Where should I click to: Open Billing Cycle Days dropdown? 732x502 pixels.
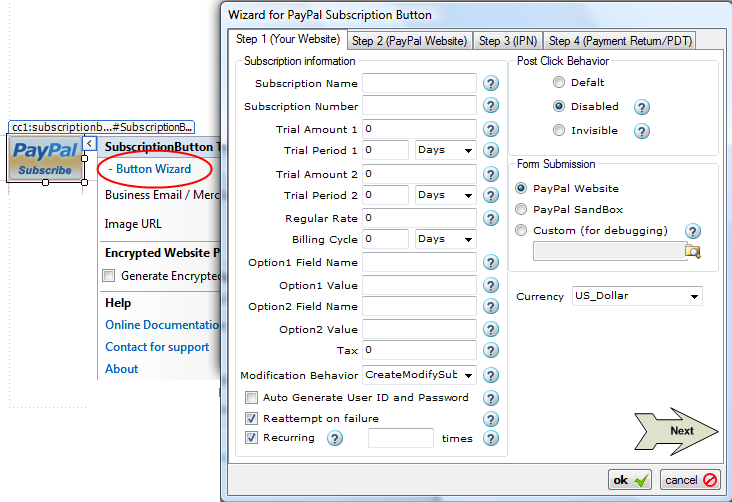tap(445, 239)
